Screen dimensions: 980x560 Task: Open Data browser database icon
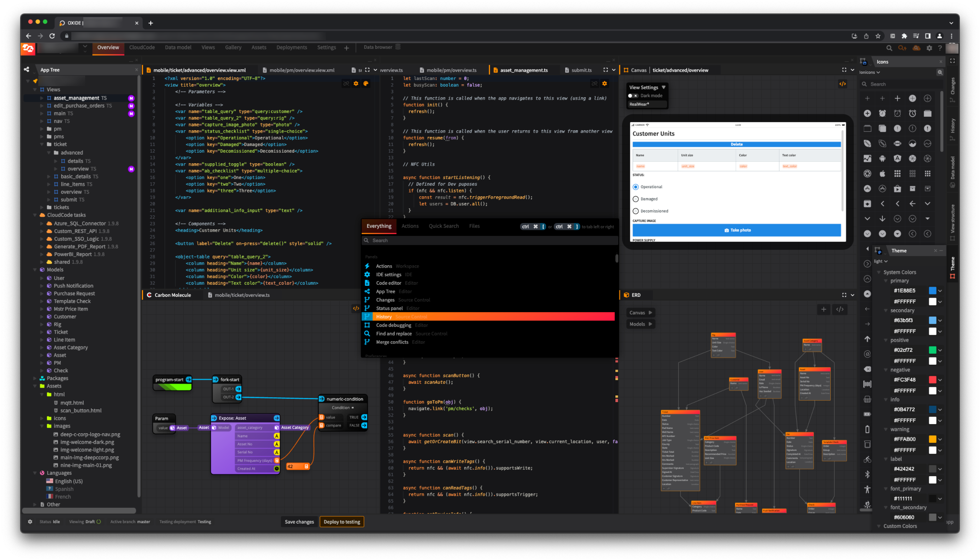click(398, 47)
